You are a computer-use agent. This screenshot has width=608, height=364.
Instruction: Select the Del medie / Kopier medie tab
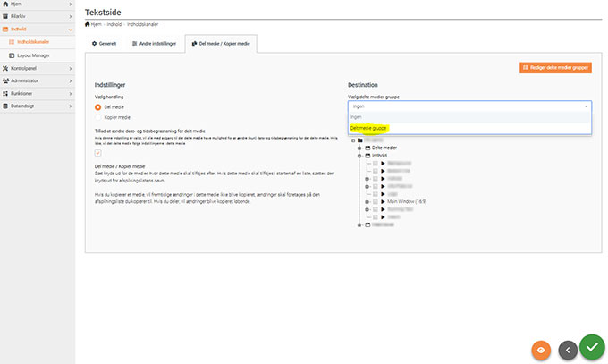tap(221, 44)
